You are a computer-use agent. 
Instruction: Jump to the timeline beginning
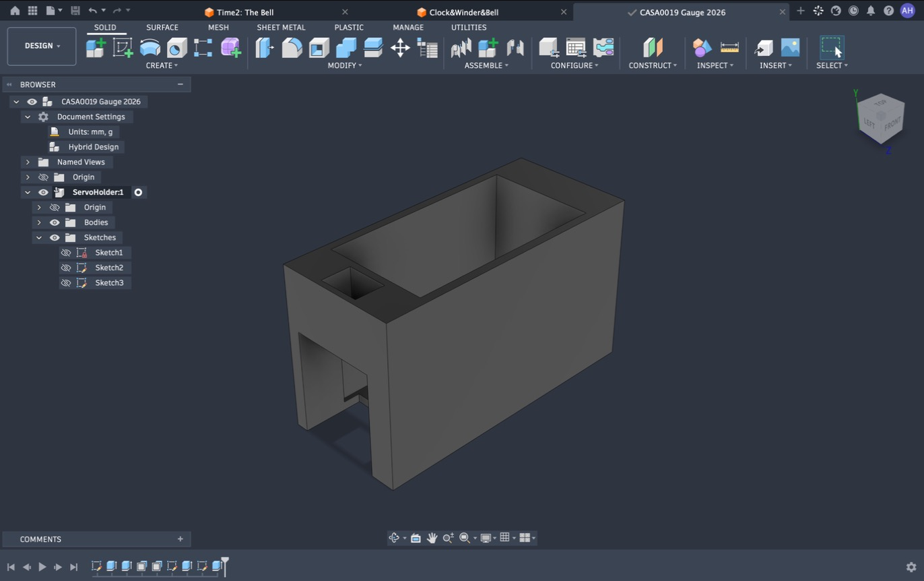[11, 567]
